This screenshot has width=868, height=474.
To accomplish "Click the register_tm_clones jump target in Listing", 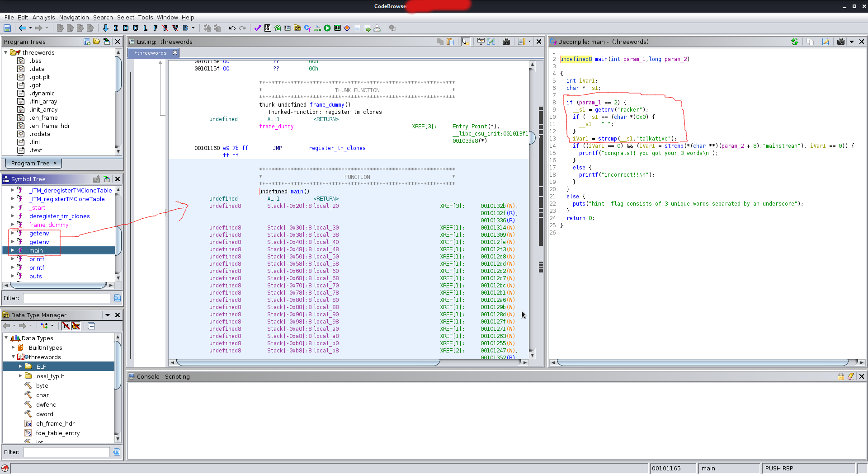I will 337,148.
